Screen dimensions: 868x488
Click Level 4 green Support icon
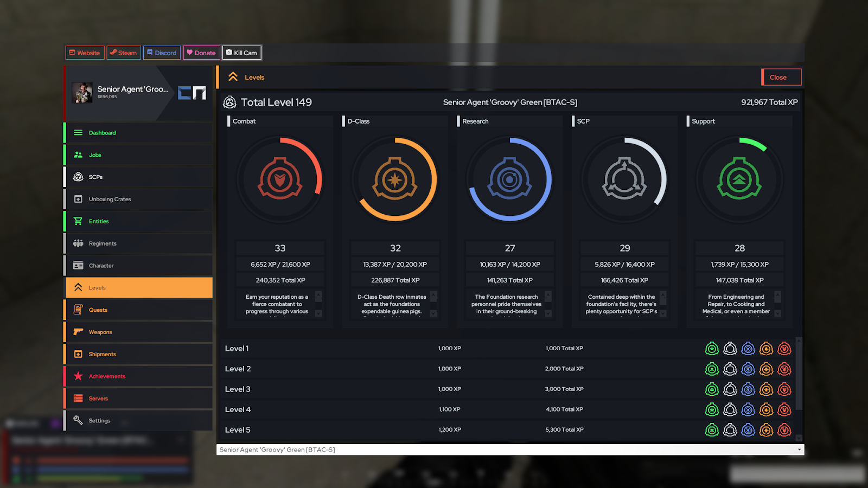[x=712, y=410]
